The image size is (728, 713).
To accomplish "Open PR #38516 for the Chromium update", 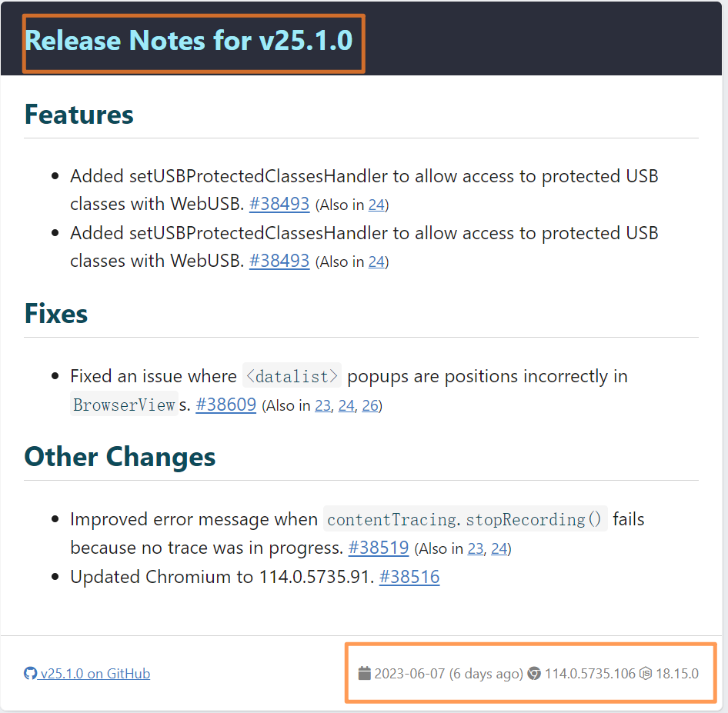I will [409, 577].
